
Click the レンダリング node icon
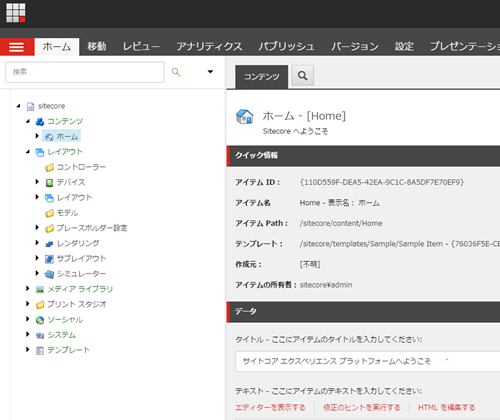(x=49, y=244)
